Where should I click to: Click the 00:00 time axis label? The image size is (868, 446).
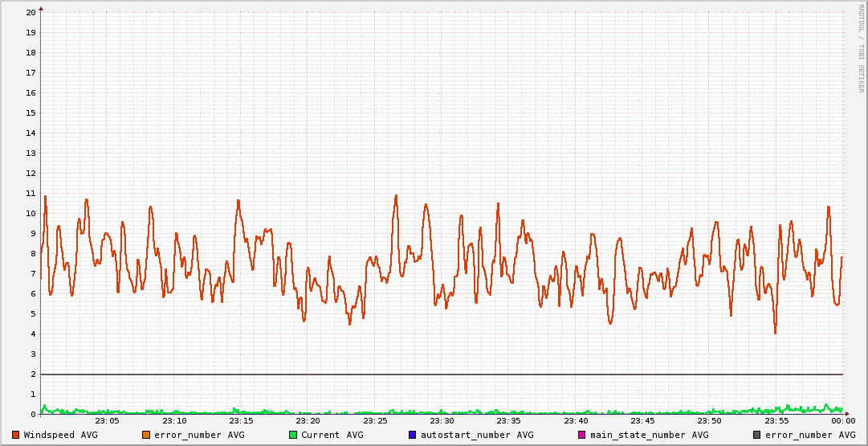843,420
